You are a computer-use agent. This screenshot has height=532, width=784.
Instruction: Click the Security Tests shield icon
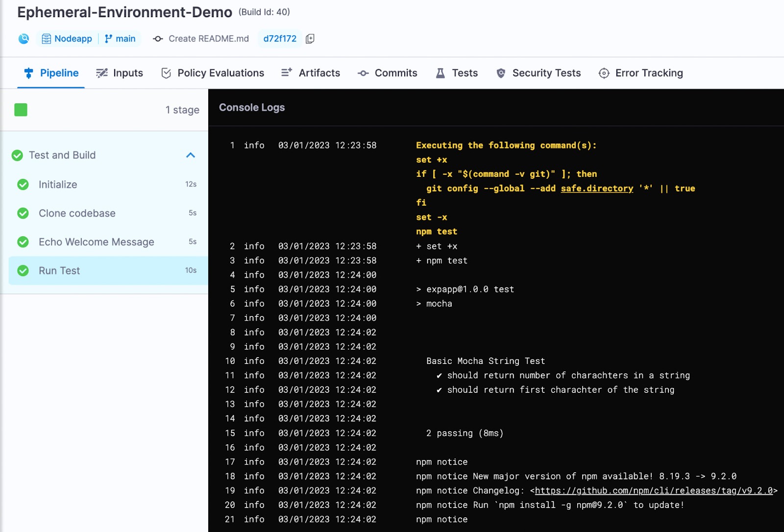coord(501,73)
